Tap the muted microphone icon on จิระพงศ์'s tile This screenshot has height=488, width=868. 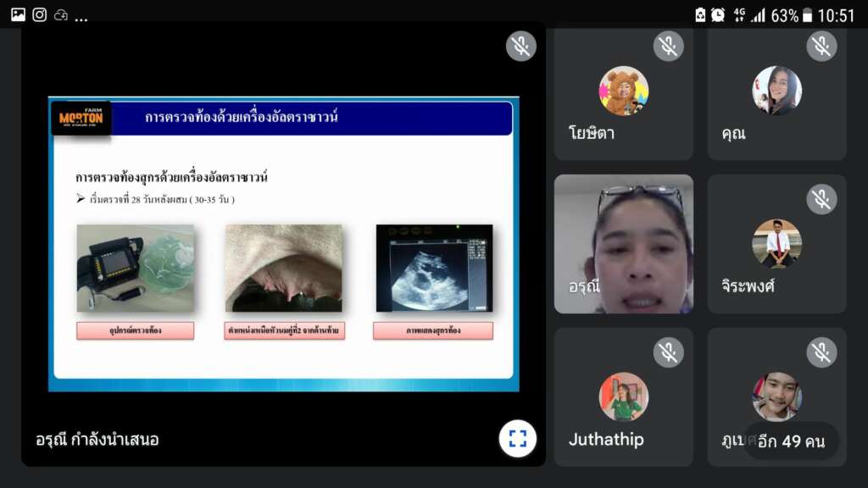[821, 199]
